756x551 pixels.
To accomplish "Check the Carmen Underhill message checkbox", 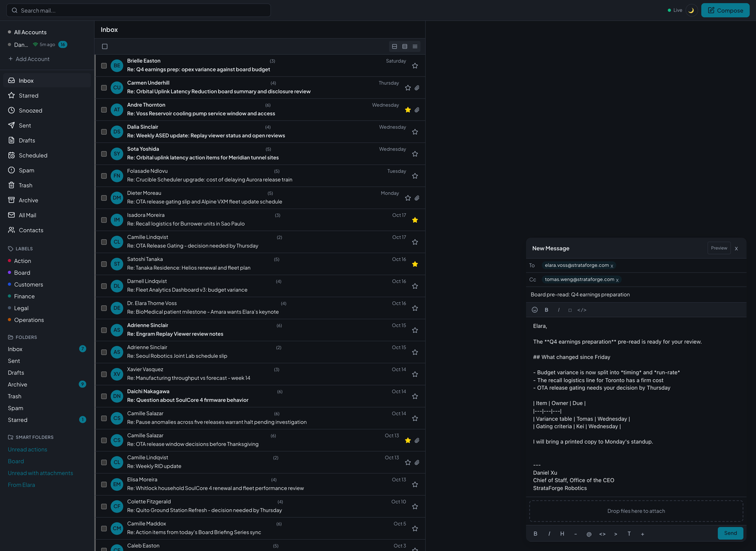I will [104, 87].
